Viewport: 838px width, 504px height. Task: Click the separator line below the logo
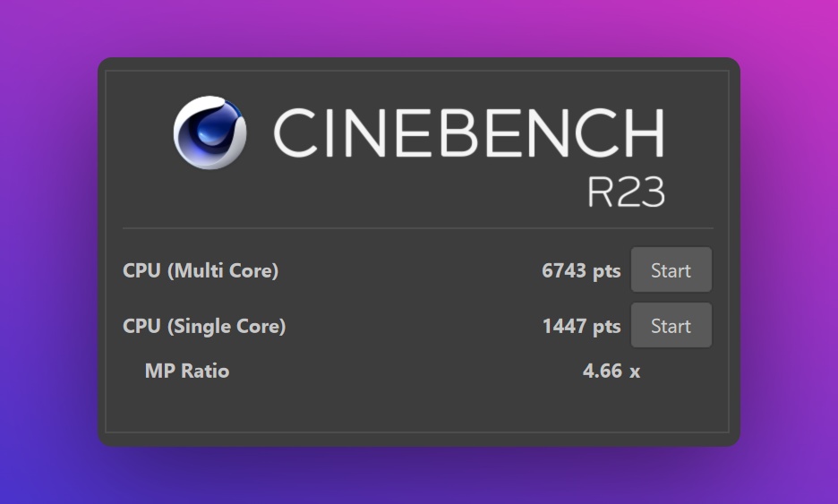point(418,228)
